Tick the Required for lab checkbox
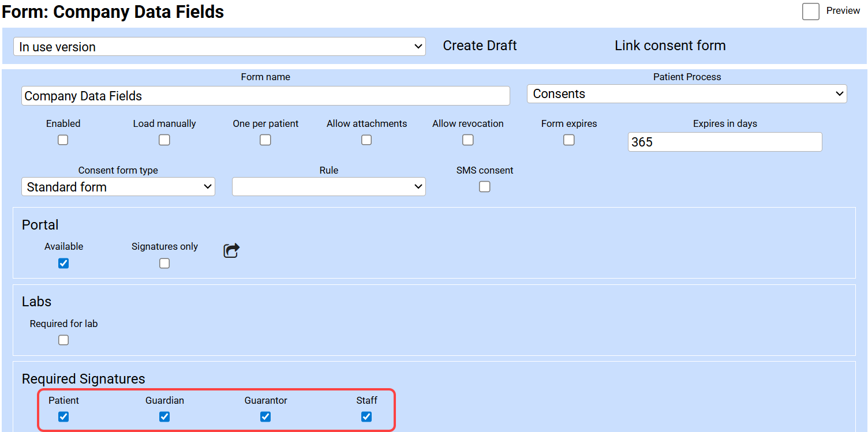 (x=63, y=340)
